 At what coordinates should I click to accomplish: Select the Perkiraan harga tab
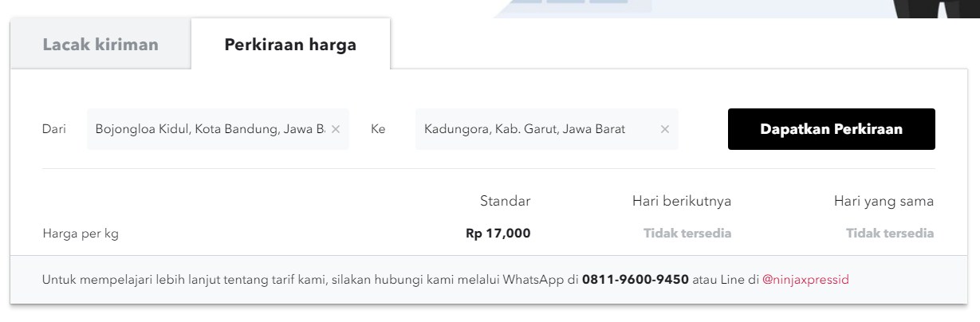pyautogui.click(x=290, y=45)
